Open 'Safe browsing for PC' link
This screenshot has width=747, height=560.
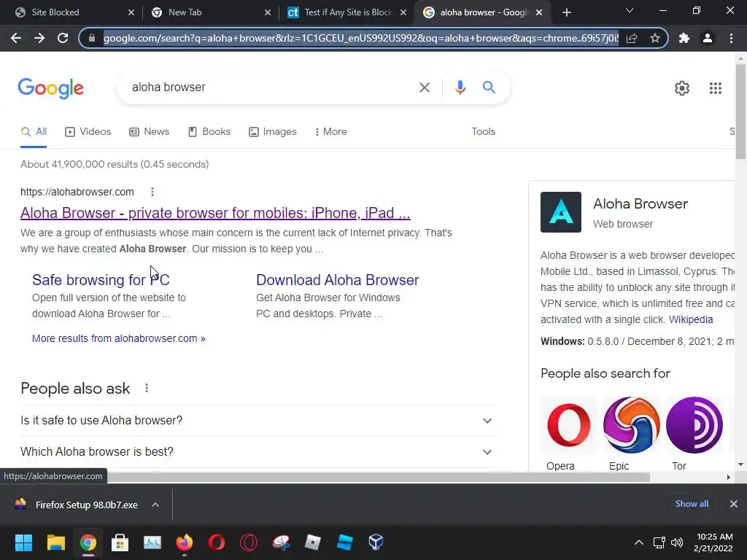tap(101, 280)
